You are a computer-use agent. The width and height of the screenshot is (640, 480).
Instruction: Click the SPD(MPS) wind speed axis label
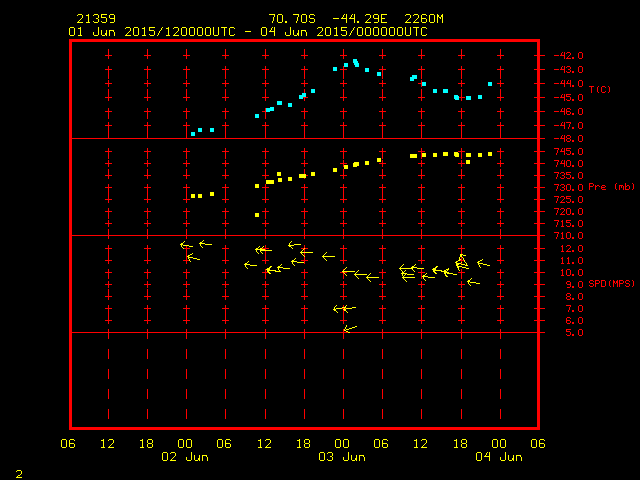[x=611, y=283]
